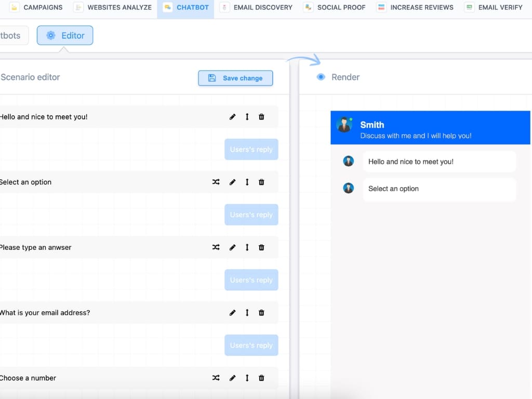The height and width of the screenshot is (399, 532).
Task: Delete the 'Please type an anwser' message
Action: pyautogui.click(x=261, y=247)
